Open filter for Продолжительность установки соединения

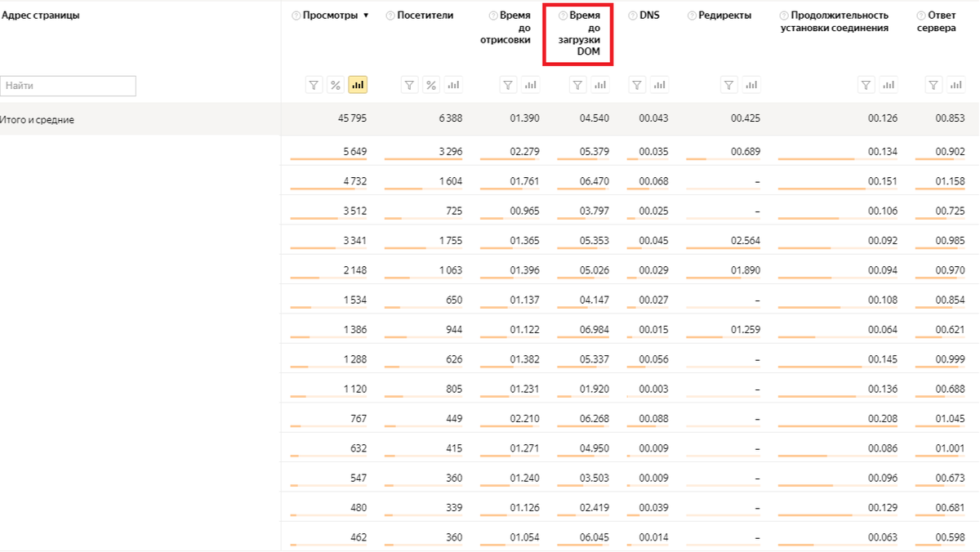click(867, 85)
